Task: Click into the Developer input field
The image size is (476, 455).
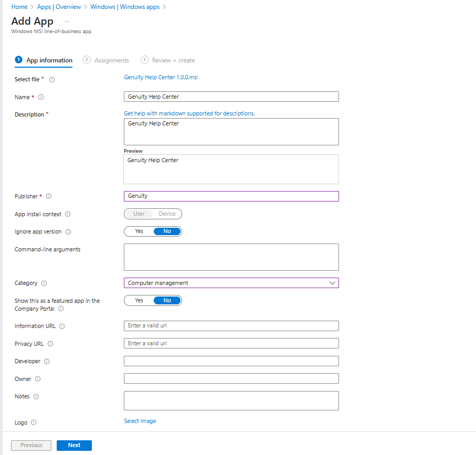Action: [x=231, y=361]
